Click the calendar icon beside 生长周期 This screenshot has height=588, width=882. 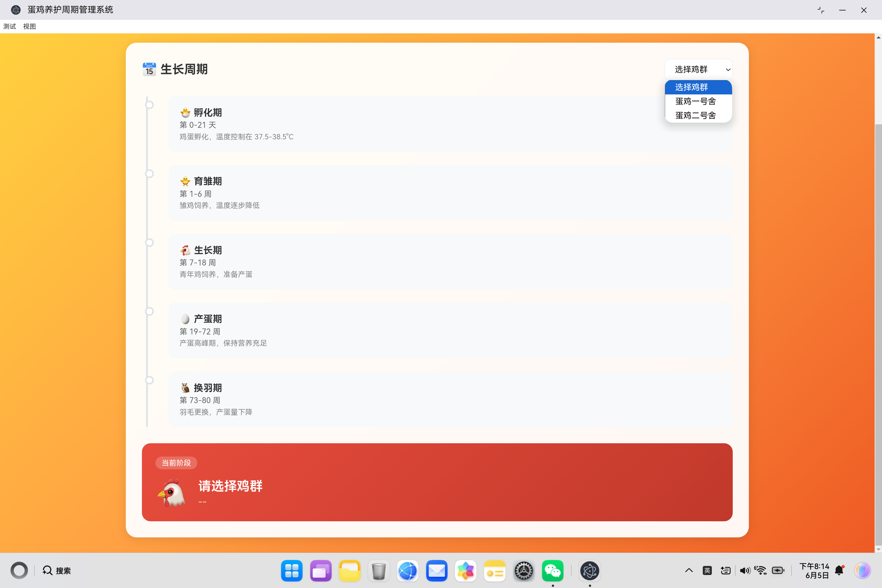(149, 69)
